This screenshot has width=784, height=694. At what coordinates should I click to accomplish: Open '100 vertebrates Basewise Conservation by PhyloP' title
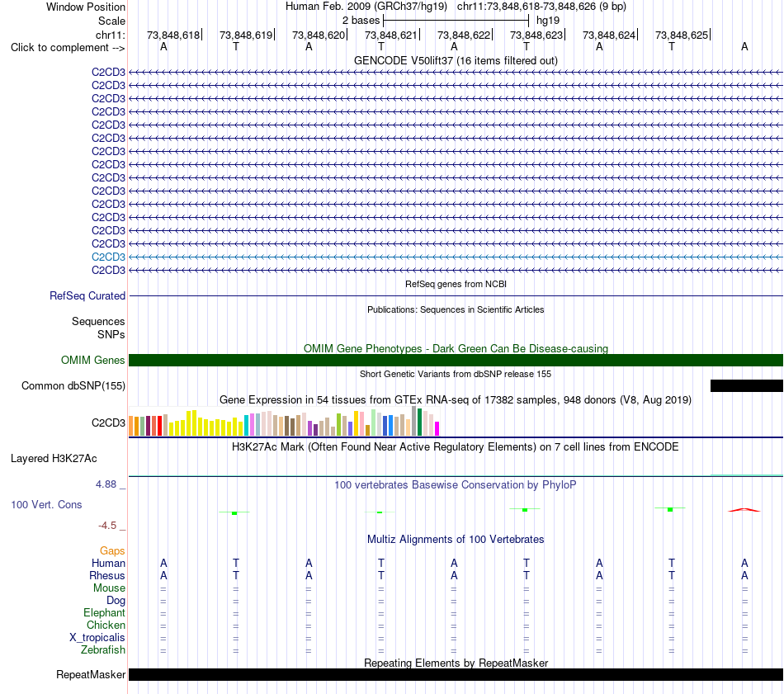tap(456, 485)
